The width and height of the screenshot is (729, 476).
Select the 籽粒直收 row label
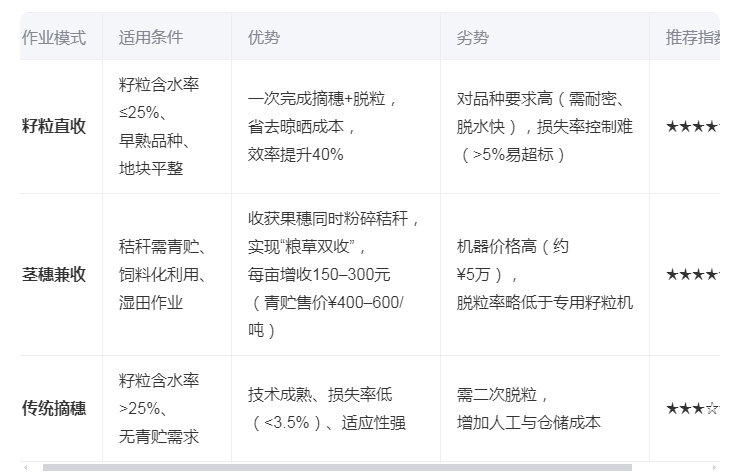pyautogui.click(x=54, y=127)
